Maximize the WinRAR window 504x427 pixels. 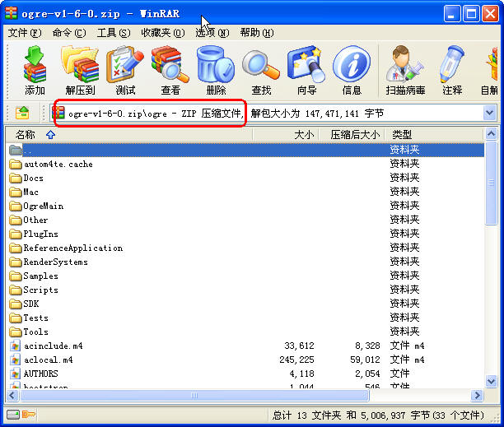[x=471, y=14]
